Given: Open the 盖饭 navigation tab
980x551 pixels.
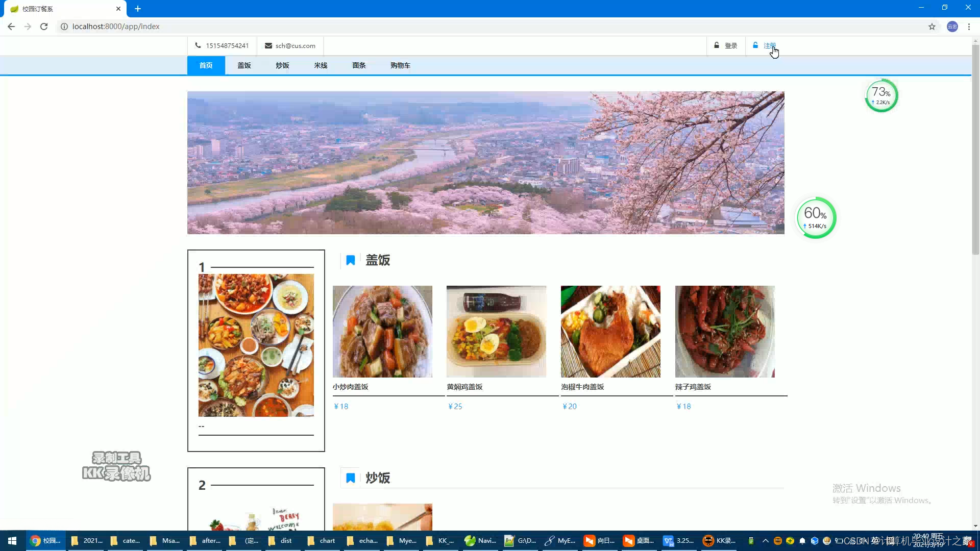Looking at the screenshot, I should [x=244, y=65].
